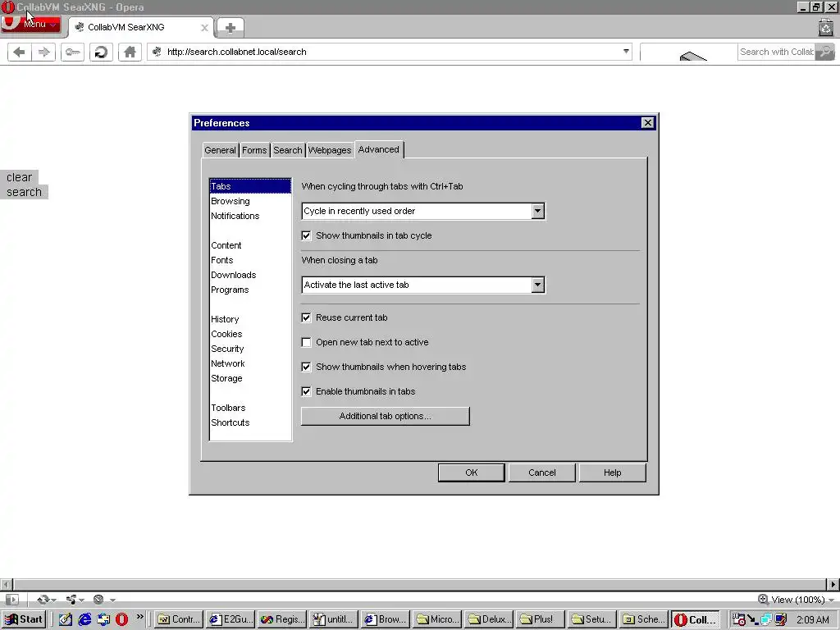Select Cookies in the Advanced list
Image resolution: width=840 pixels, height=630 pixels.
pos(250,335)
